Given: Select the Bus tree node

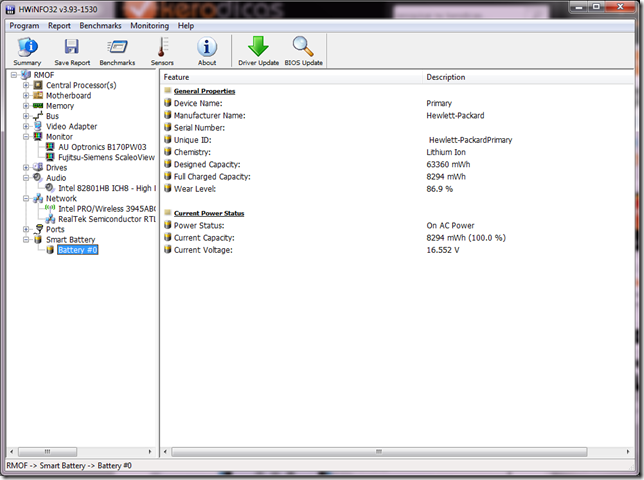Looking at the screenshot, I should pos(52,116).
